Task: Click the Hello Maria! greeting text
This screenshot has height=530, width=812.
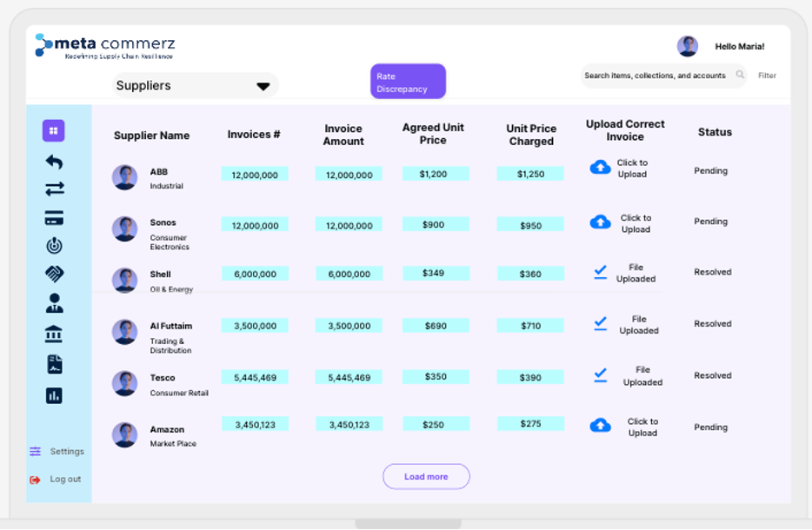Action: pos(740,47)
